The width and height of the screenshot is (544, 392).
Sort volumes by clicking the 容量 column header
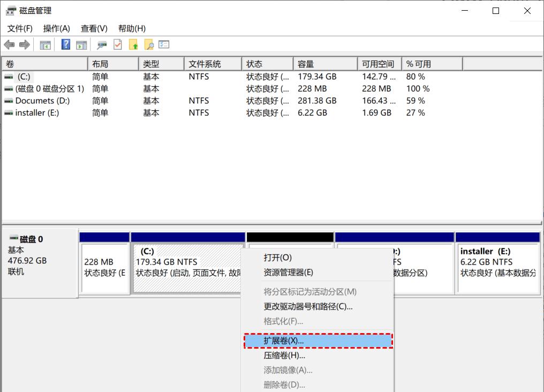[x=305, y=63]
